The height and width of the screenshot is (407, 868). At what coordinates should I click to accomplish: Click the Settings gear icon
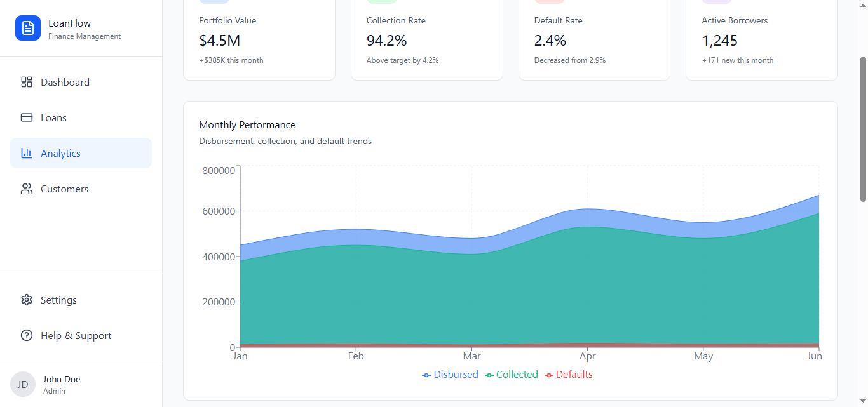(27, 300)
